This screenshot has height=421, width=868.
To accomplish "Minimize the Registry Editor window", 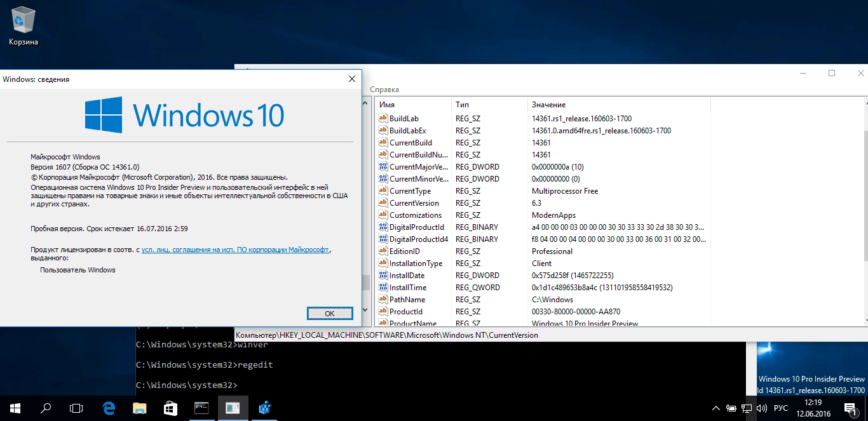I will click(x=803, y=74).
